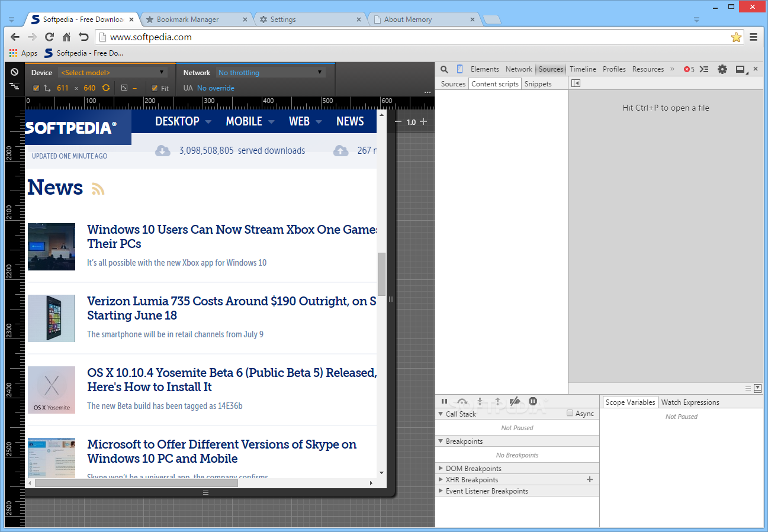Open the Timeline panel
Viewport: 768px width, 532px height.
[x=583, y=69]
